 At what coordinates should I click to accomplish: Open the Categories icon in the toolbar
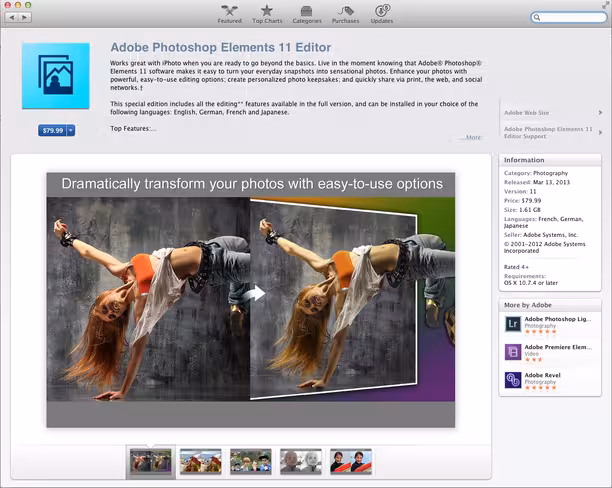[x=307, y=11]
